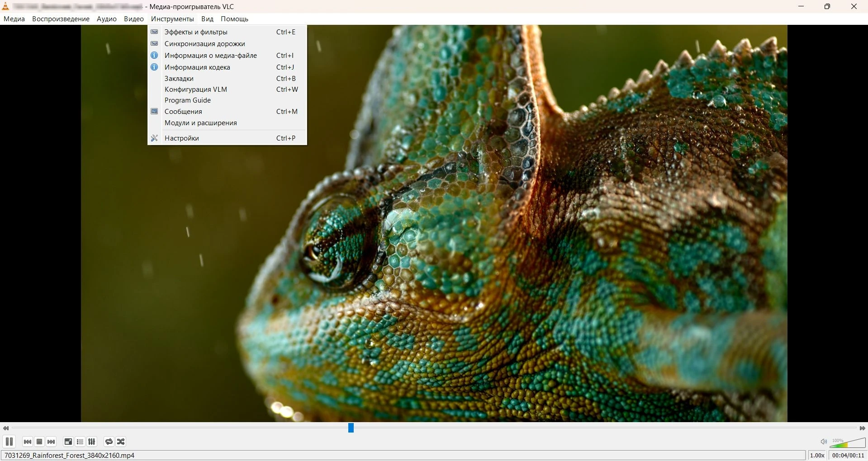
Task: Select Эффекты и фильтры menu entry
Action: (196, 32)
